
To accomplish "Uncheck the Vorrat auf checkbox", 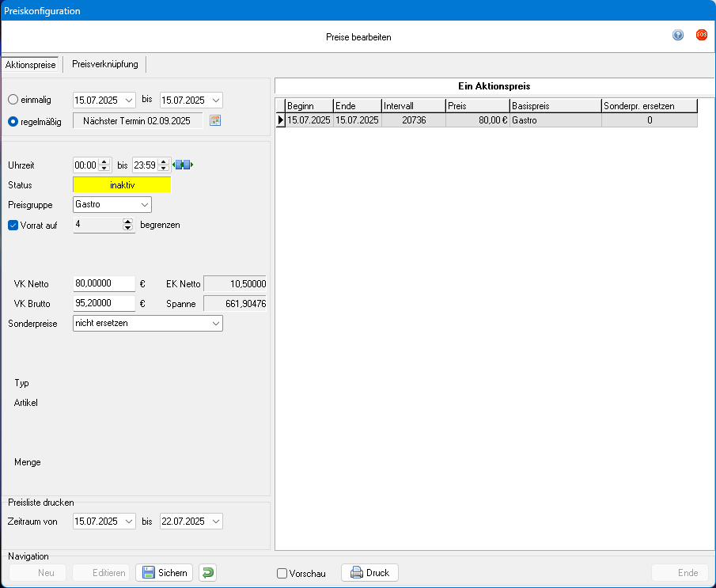I will (13, 225).
